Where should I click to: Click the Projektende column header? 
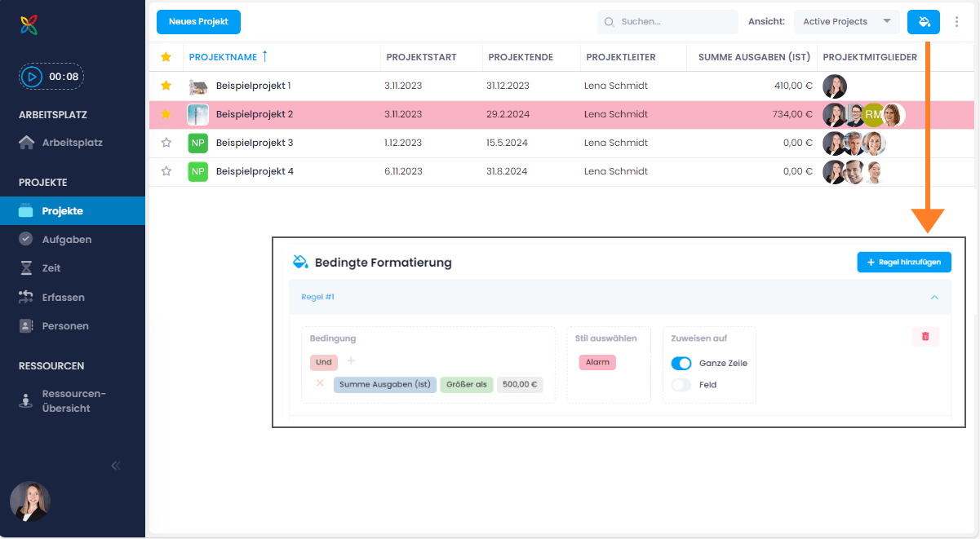pos(521,57)
